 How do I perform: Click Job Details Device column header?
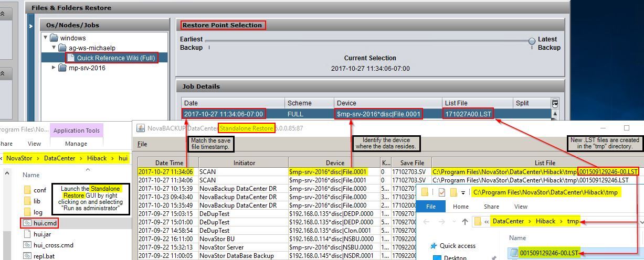[387, 103]
